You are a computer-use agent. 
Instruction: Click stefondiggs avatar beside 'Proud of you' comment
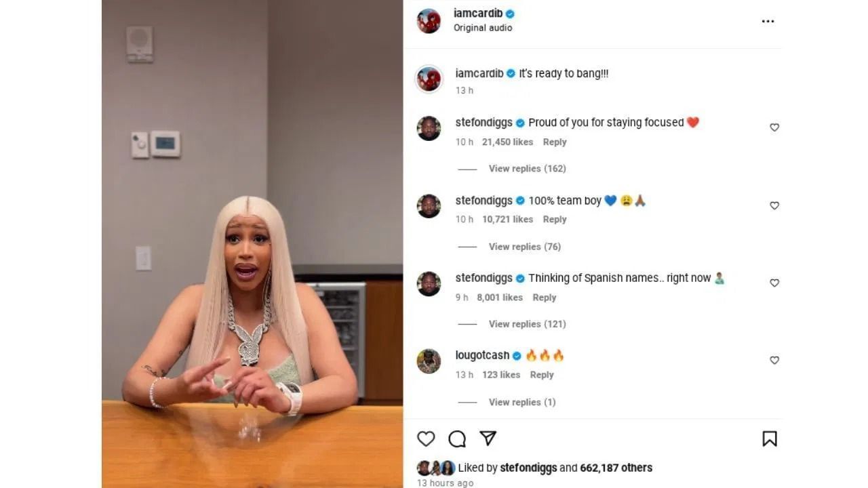coord(429,128)
